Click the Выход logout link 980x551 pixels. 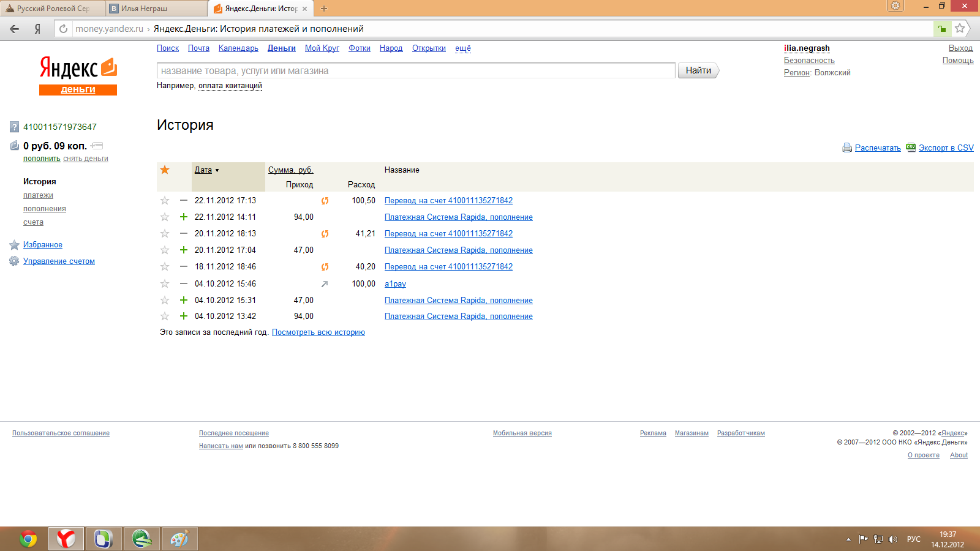coord(960,48)
